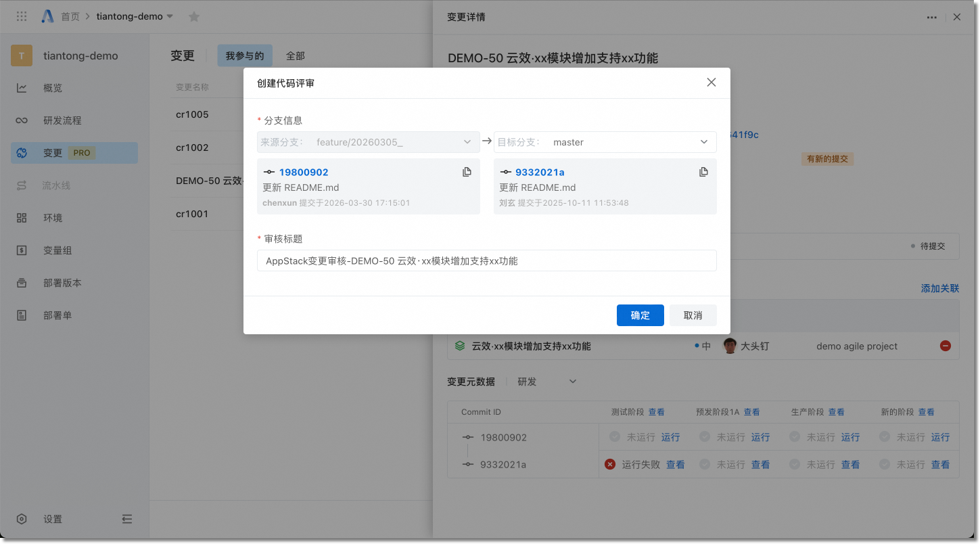View the 运行失败 result for 9332021a
Viewport: 980px width, 544px height.
tap(676, 465)
